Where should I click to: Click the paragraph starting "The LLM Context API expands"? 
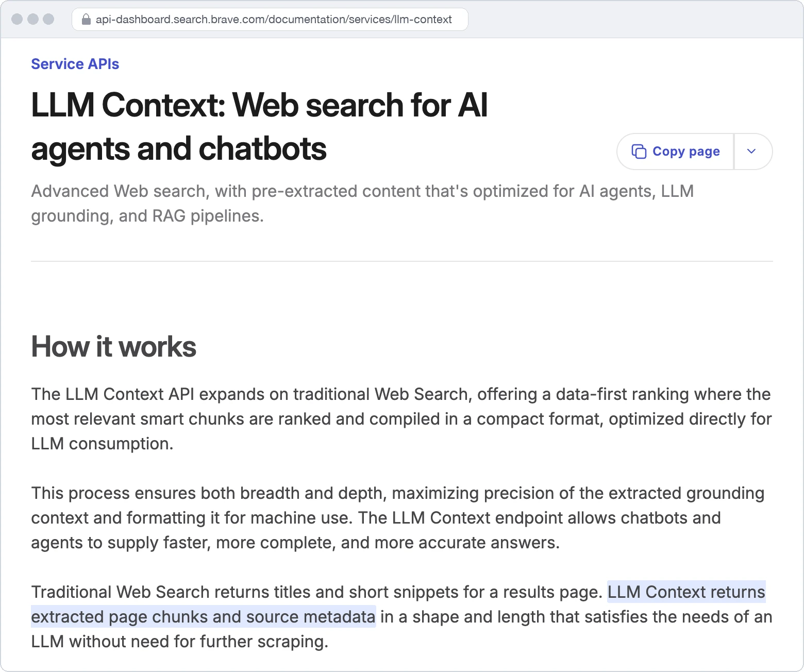click(401, 419)
